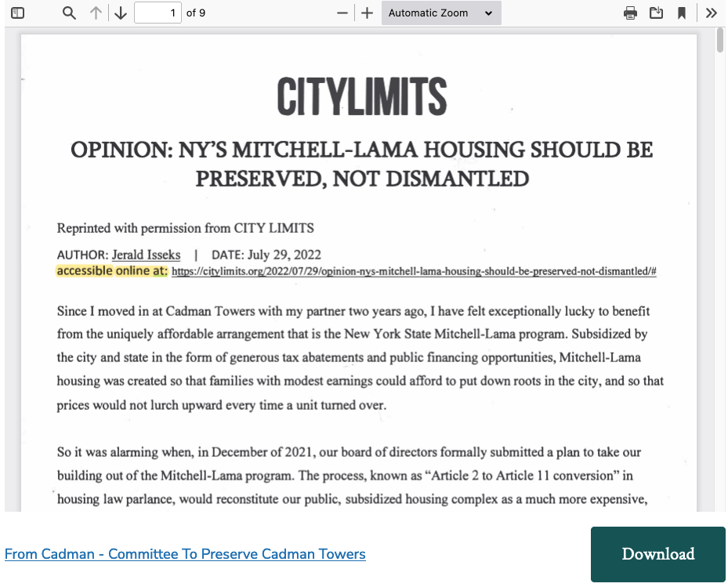This screenshot has height=587, width=728.
Task: Go to next page arrow
Action: click(x=121, y=13)
